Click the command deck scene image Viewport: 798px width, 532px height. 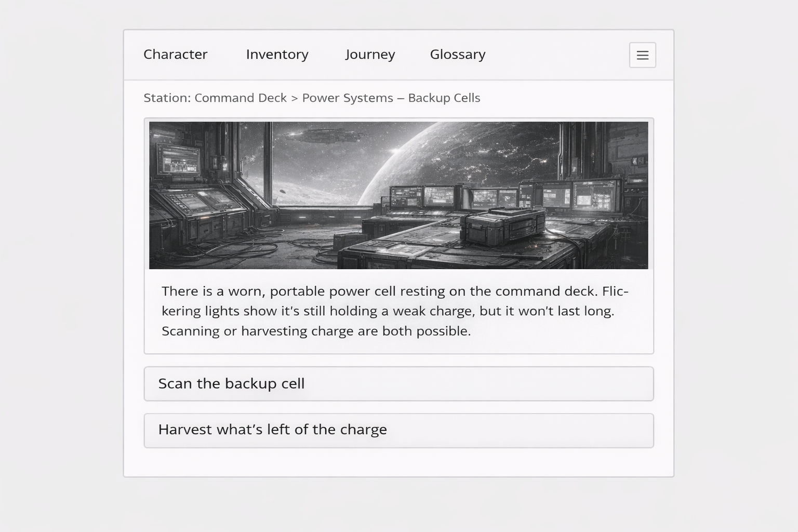pyautogui.click(x=398, y=195)
